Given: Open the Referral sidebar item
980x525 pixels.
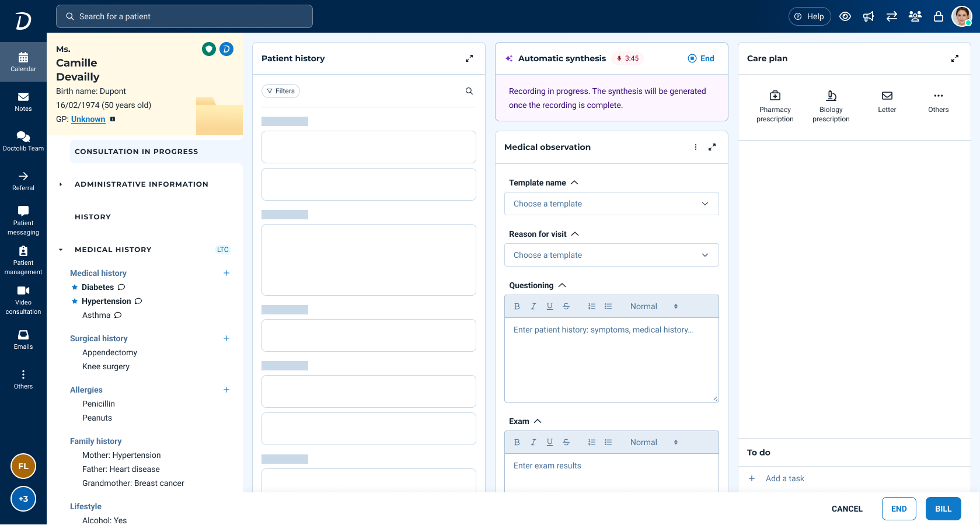Looking at the screenshot, I should (23, 181).
